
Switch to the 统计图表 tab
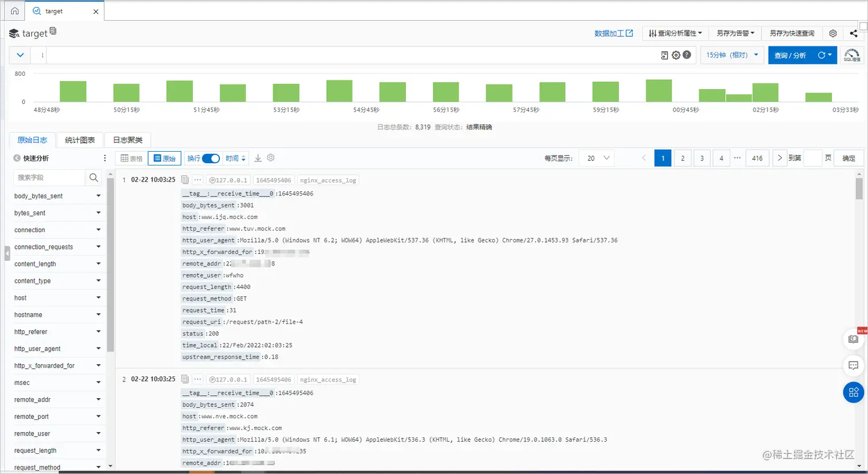pos(80,140)
